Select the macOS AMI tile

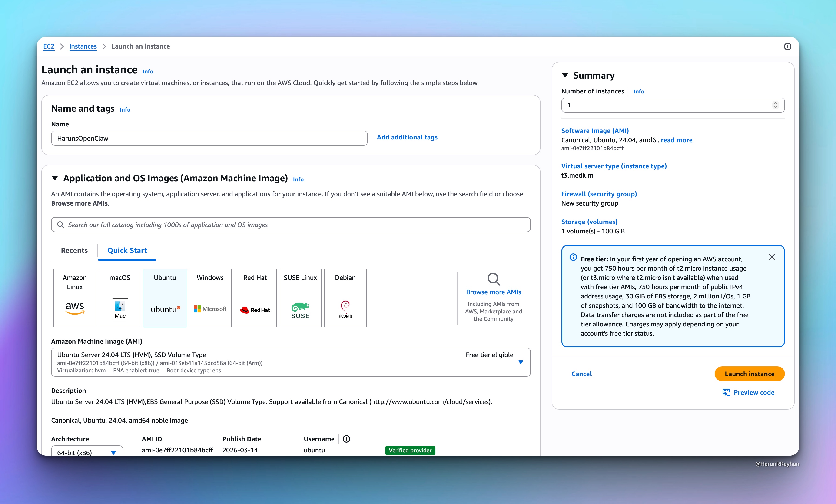120,298
